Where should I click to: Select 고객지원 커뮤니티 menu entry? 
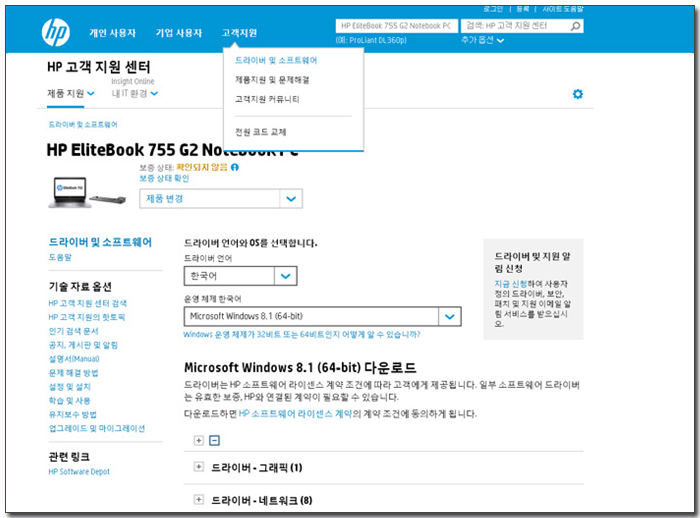267,99
